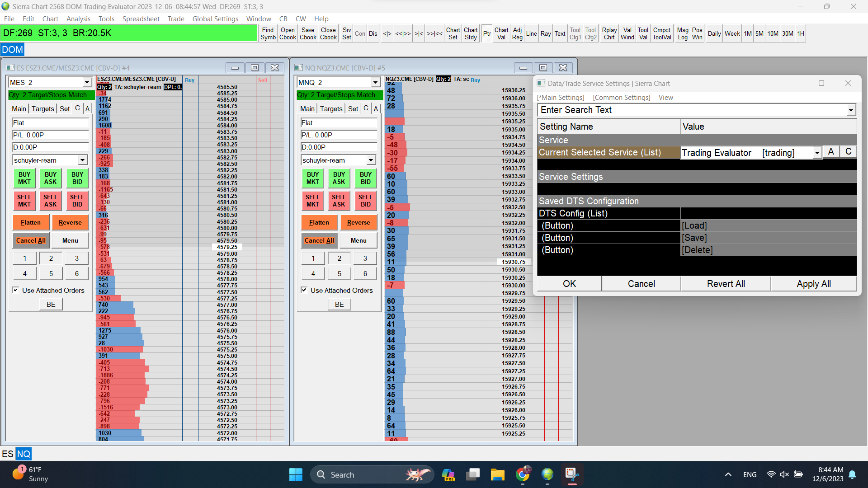868x488 pixels.
Task: Click the green DF:269 status bar
Action: [129, 33]
